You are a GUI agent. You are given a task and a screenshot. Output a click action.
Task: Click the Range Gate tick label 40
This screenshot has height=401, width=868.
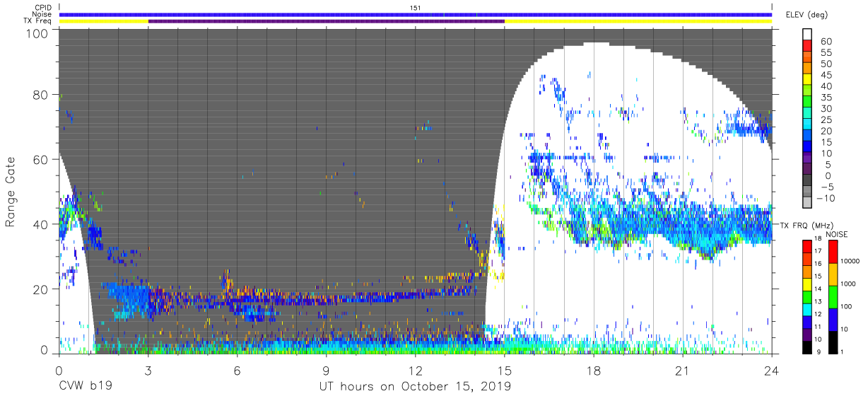click(x=42, y=223)
